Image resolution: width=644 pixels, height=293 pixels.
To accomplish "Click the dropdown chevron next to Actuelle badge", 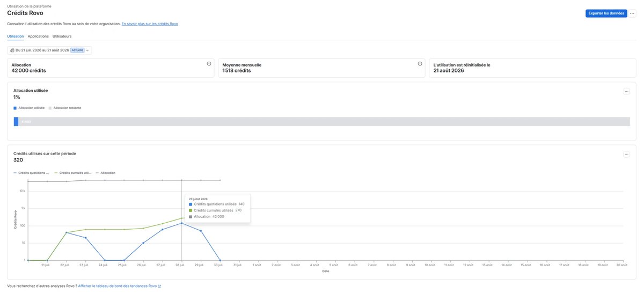I will (x=87, y=50).
